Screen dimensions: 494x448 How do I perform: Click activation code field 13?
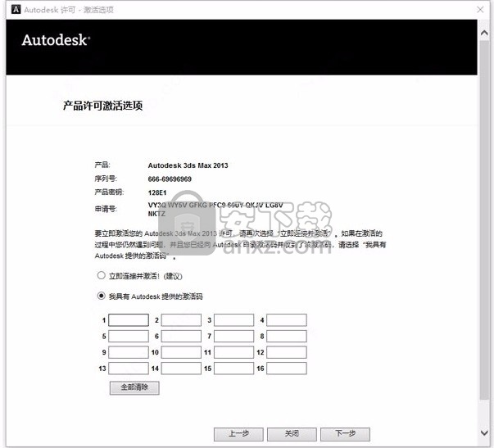[129, 369]
